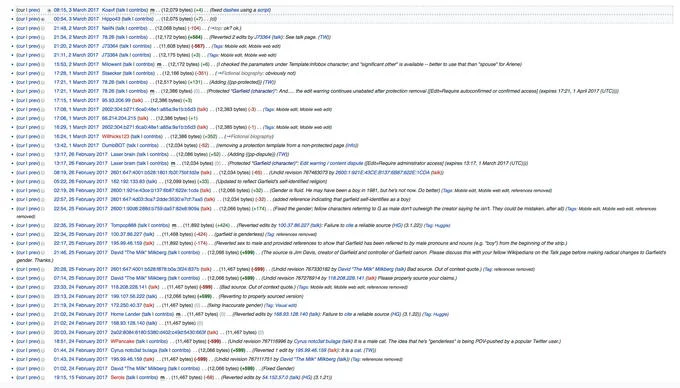680x388 pixels.
Task: Click the 'Visual edit' tag link in the 21:19, 24 February row
Action: 286,305
